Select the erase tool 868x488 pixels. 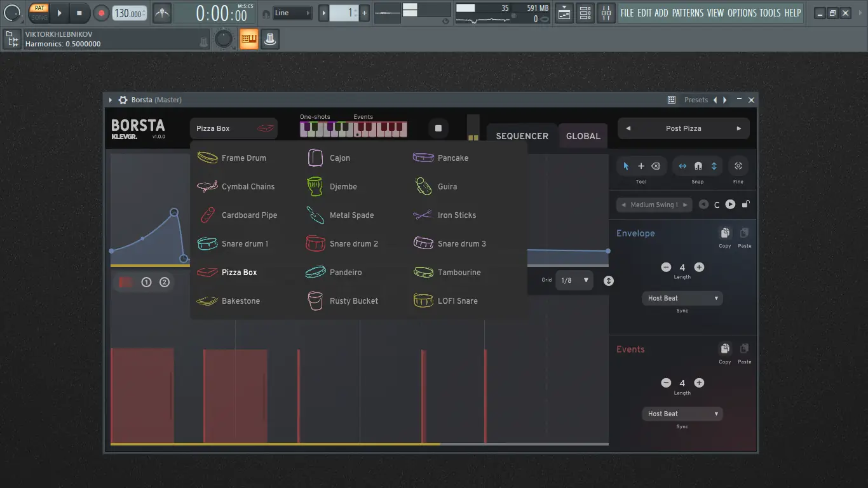pyautogui.click(x=656, y=166)
